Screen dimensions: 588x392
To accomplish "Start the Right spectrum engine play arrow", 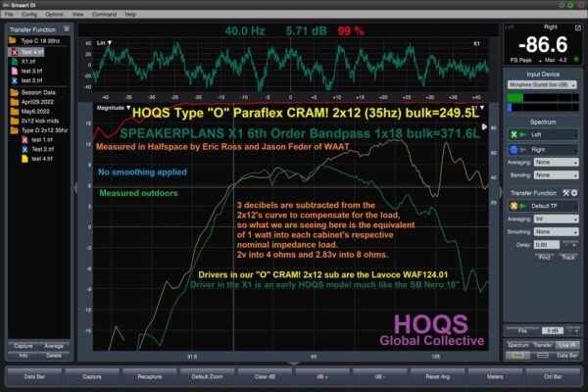I will click(x=523, y=150).
